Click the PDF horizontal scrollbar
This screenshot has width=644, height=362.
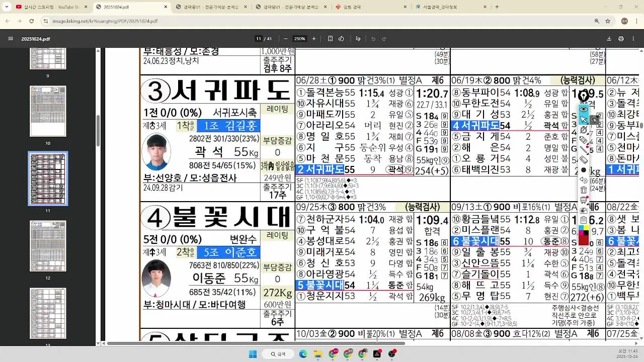pos(256,343)
